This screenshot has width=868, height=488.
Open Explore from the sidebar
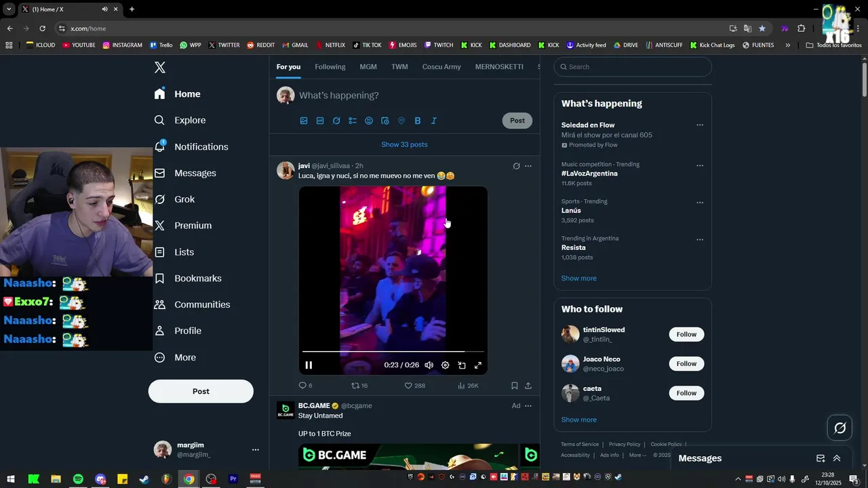(180, 120)
